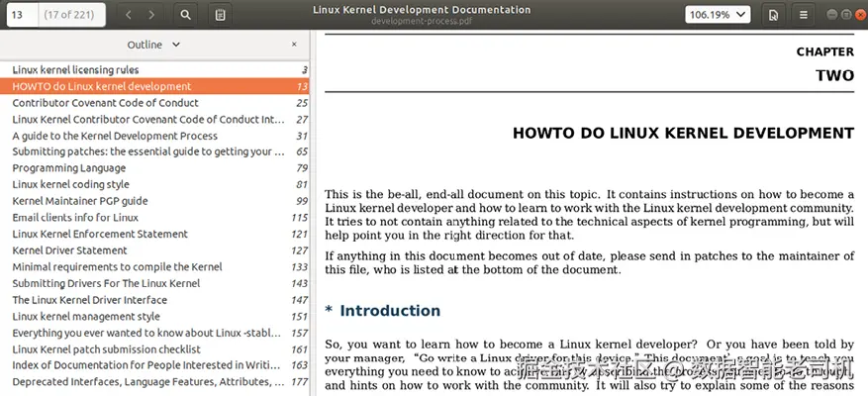The height and width of the screenshot is (396, 868).
Task: Click the 'HOWTO DO LINUX KERNEL DEVELOPMENT' title
Action: 683,134
